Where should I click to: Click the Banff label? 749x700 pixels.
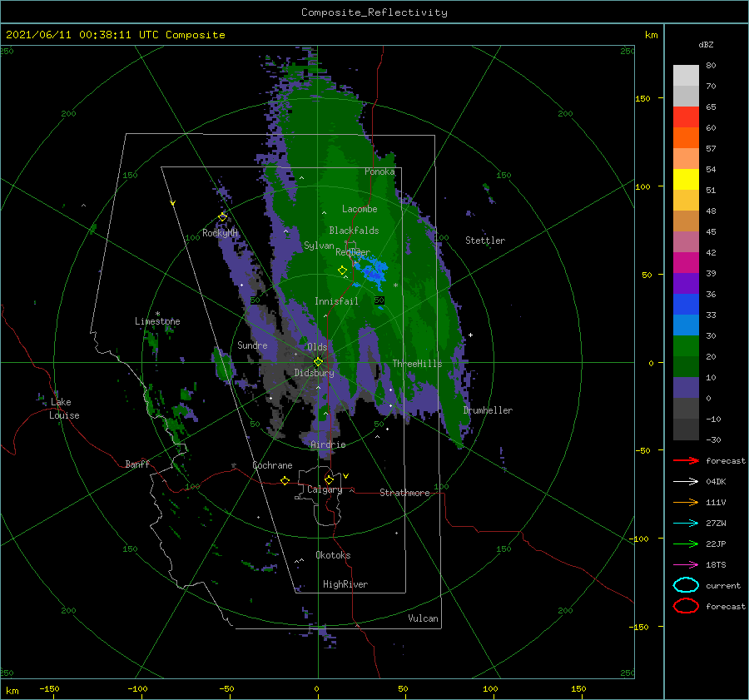click(137, 464)
